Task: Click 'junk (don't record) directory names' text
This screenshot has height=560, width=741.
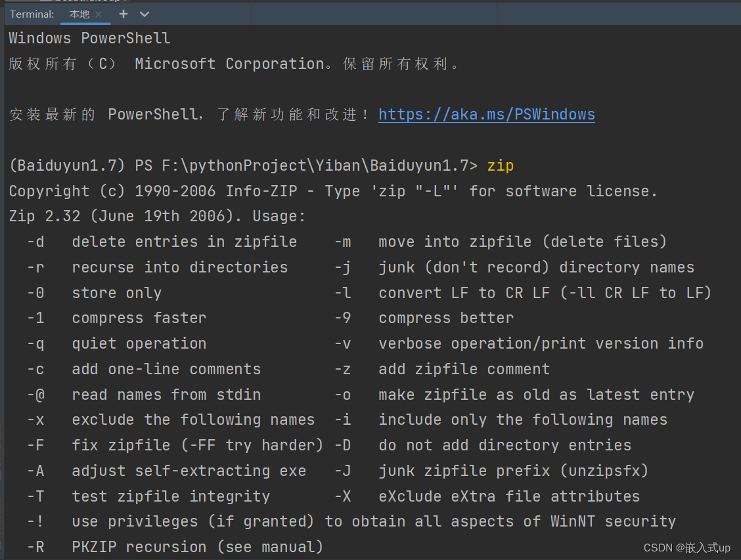Action: (x=537, y=267)
